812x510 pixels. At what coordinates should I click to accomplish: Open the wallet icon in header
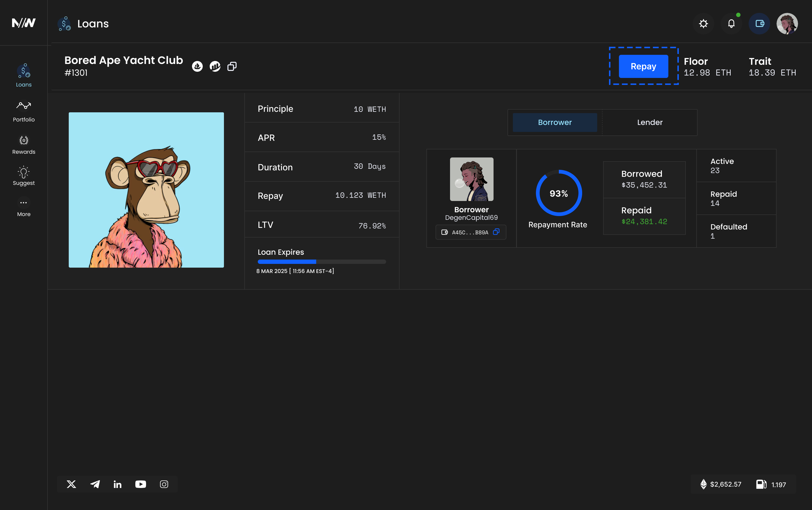(759, 24)
